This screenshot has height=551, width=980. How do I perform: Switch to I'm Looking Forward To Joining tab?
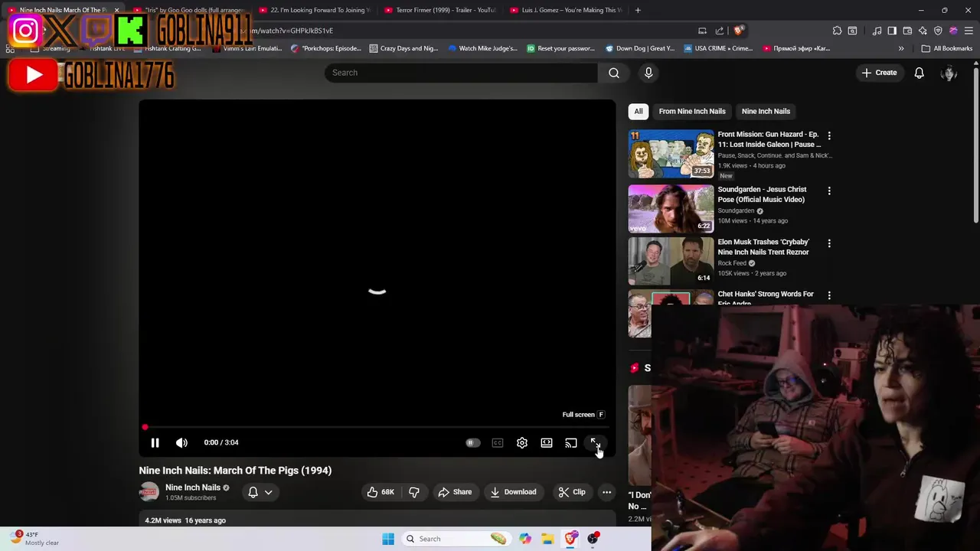[314, 10]
